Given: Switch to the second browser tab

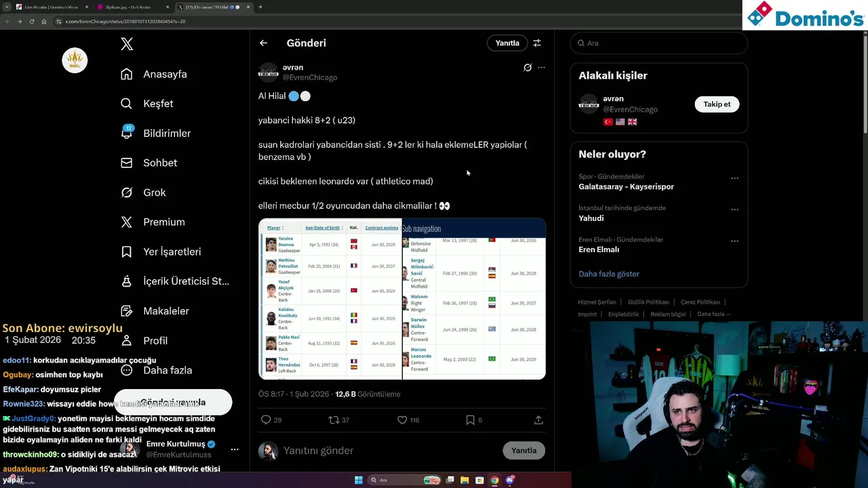Looking at the screenshot, I should click(132, 7).
